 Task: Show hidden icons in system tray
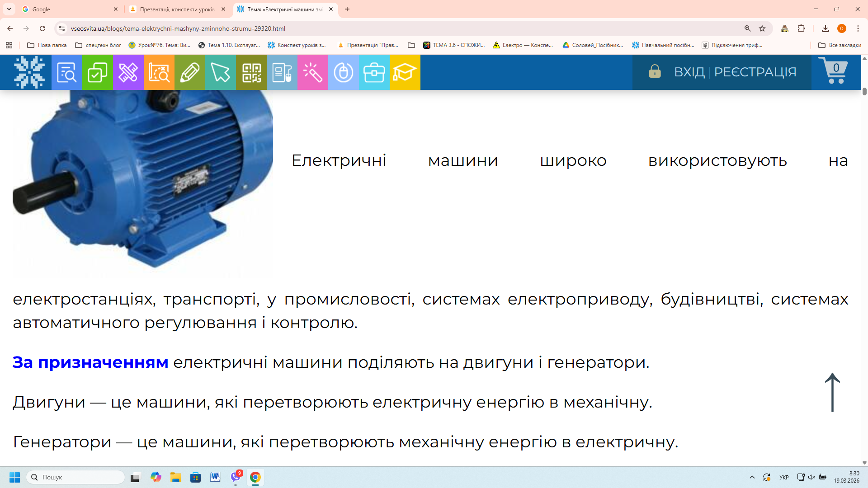[x=752, y=477]
